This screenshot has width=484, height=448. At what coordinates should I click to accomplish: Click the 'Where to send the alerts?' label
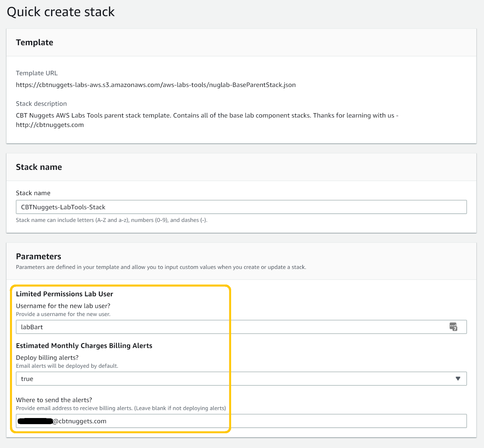click(54, 400)
